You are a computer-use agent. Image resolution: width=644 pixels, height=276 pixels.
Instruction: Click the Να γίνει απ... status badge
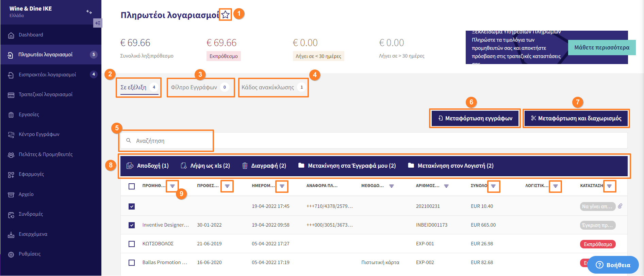[x=598, y=206]
